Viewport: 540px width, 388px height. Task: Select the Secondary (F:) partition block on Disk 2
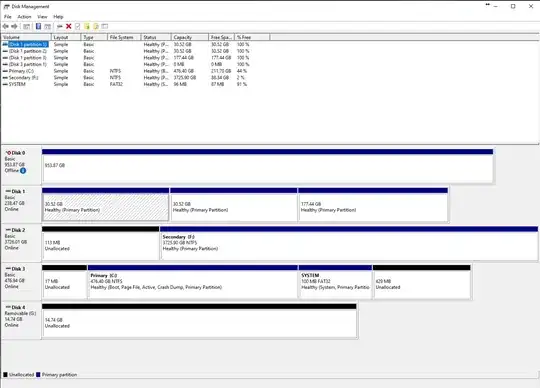click(349, 243)
